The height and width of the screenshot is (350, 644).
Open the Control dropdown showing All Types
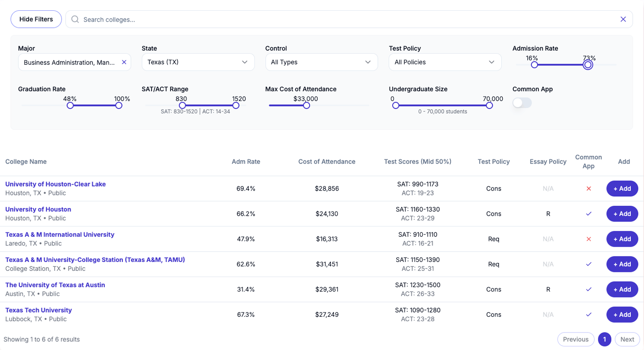(x=321, y=62)
